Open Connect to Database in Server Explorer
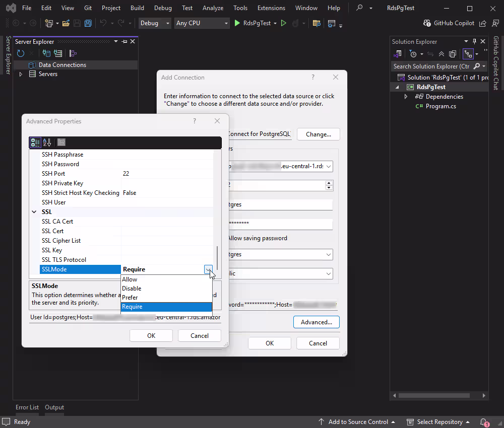The height and width of the screenshot is (428, 504). coord(45,54)
